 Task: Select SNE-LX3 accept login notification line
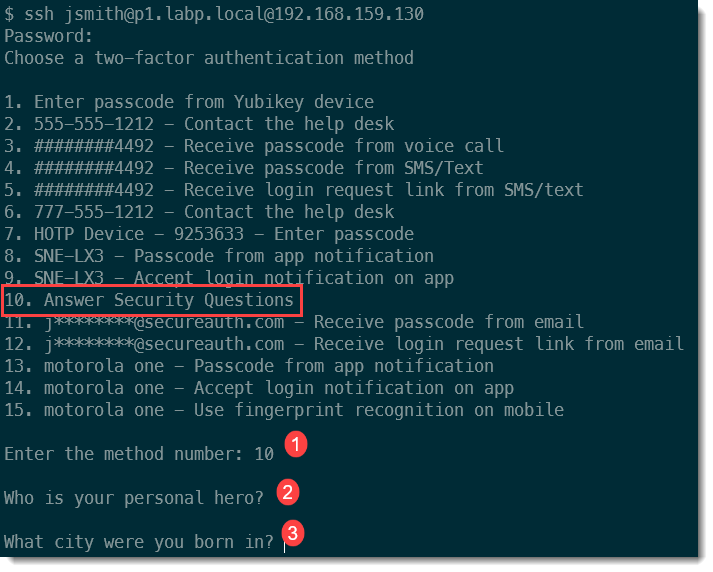[x=229, y=278]
